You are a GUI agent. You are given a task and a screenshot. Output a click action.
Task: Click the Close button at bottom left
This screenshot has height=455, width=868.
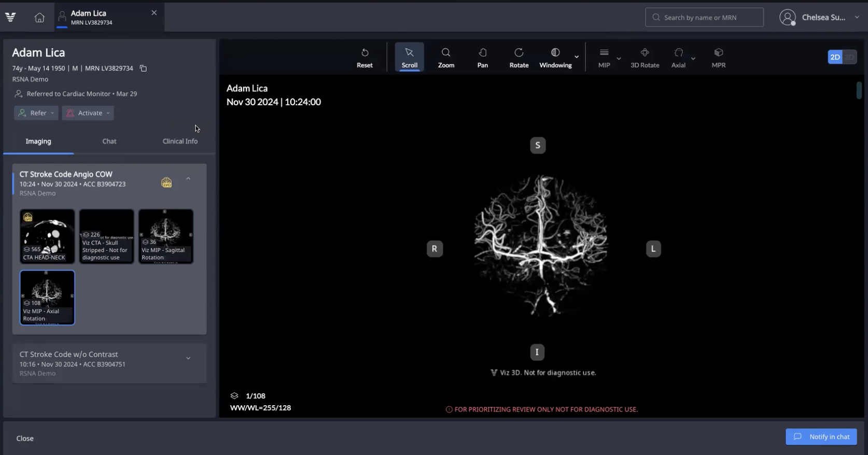pyautogui.click(x=25, y=438)
